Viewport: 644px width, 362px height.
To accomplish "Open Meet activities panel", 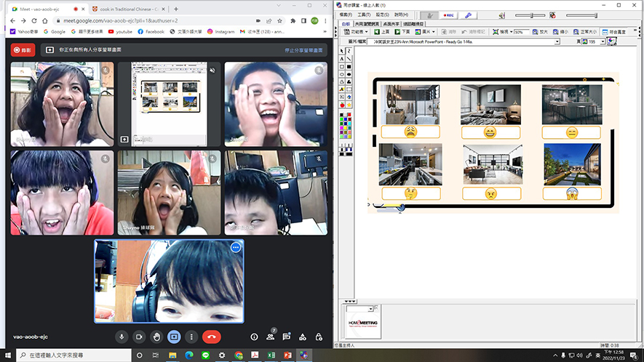I will 302,337.
